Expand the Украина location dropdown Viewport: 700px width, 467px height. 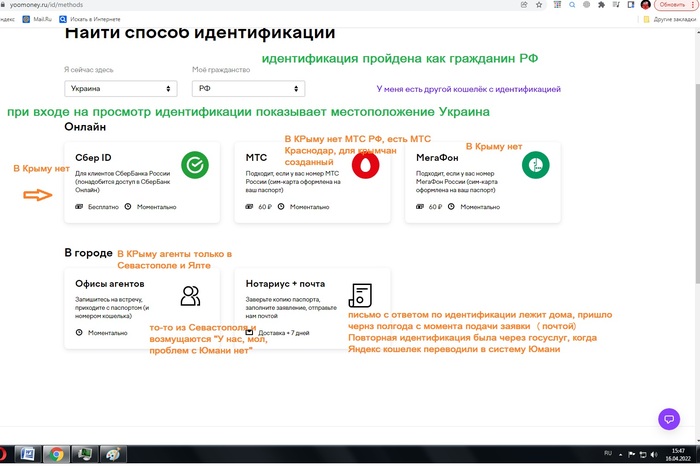tap(113, 88)
